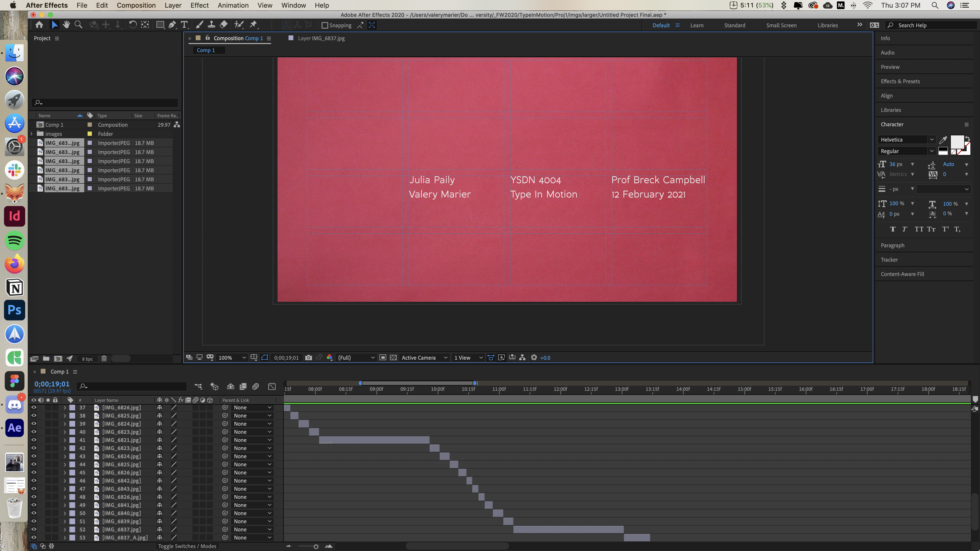This screenshot has height=551, width=980.
Task: Select the Eraser tool
Action: 224,25
